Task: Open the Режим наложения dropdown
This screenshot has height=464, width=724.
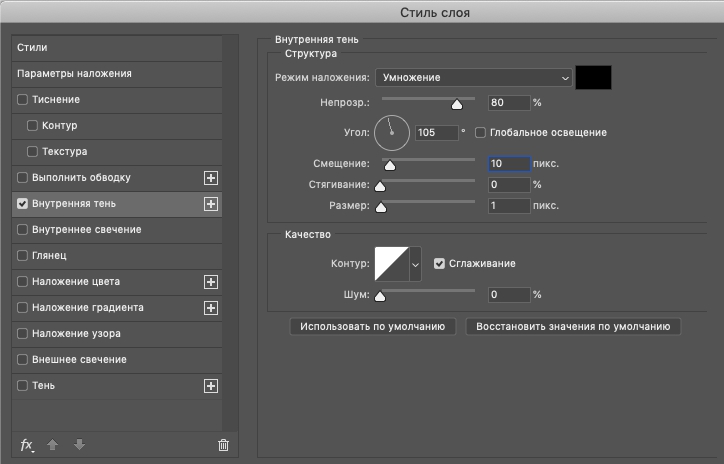Action: 474,78
